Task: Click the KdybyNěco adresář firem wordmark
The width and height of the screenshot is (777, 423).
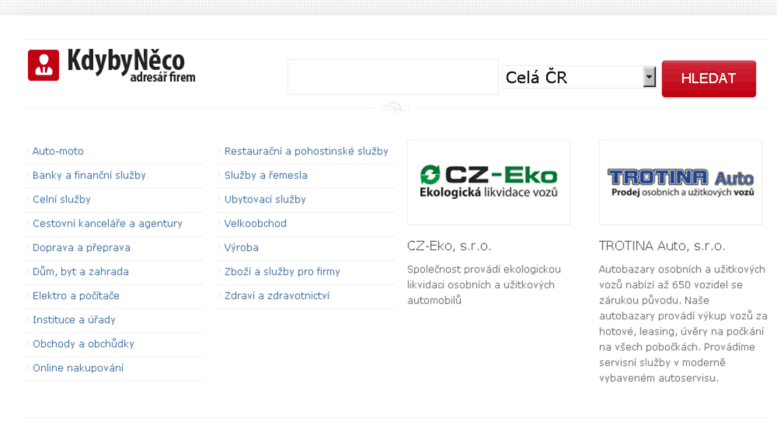Action: (131, 65)
